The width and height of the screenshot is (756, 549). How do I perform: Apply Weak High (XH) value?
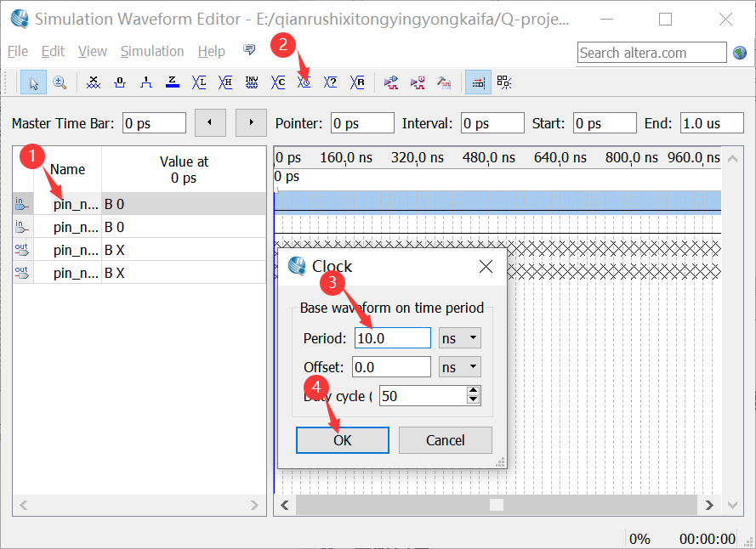point(225,83)
